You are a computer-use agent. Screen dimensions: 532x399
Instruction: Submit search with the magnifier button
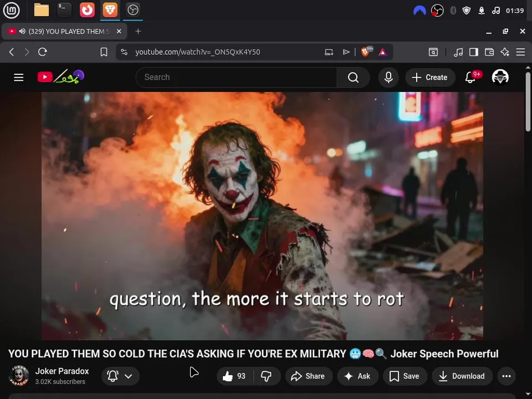(x=353, y=78)
